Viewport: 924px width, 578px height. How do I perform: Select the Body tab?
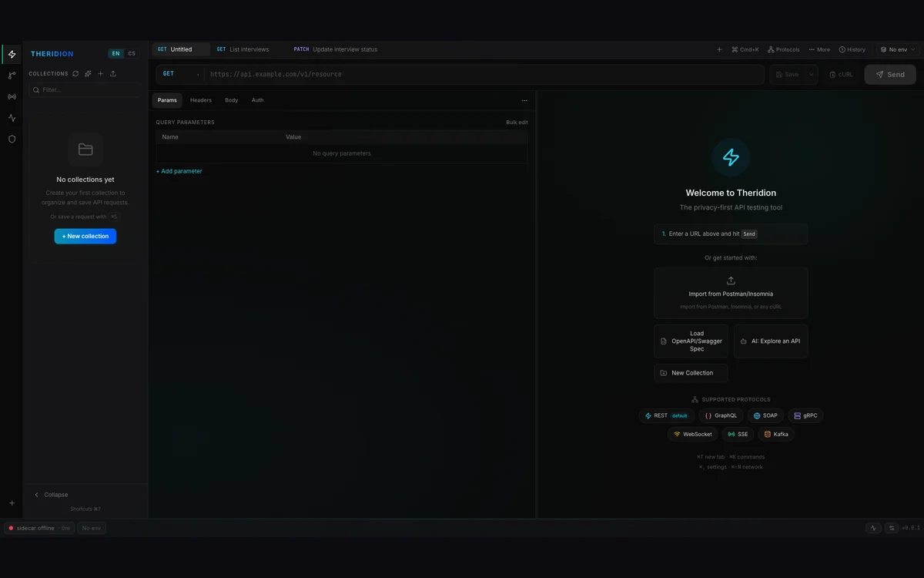232,100
